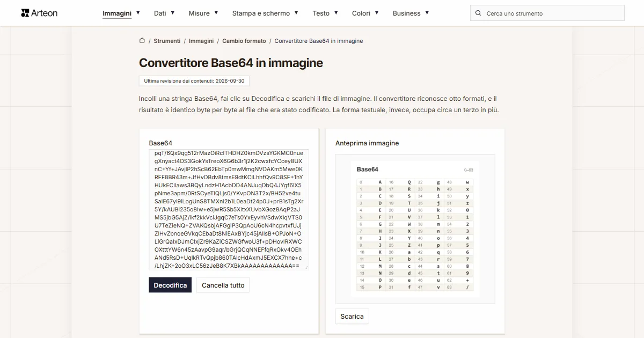
Task: Click inside the Base64 text area
Action: [229, 209]
